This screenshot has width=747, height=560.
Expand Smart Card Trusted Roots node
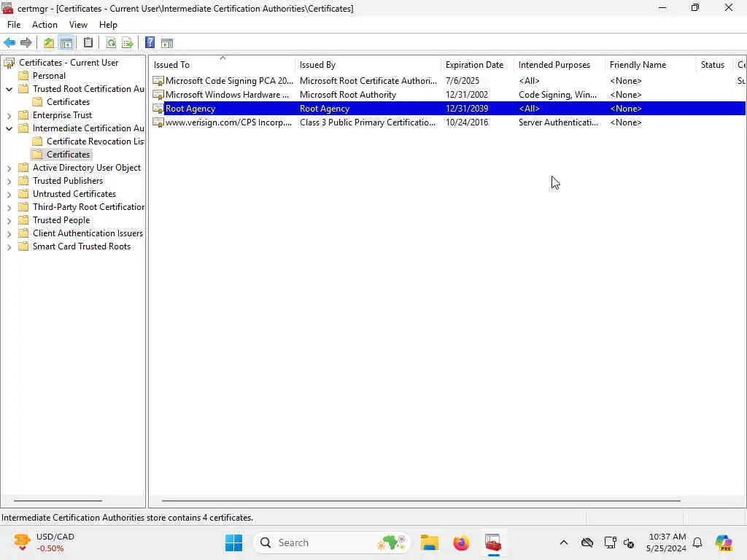point(9,246)
